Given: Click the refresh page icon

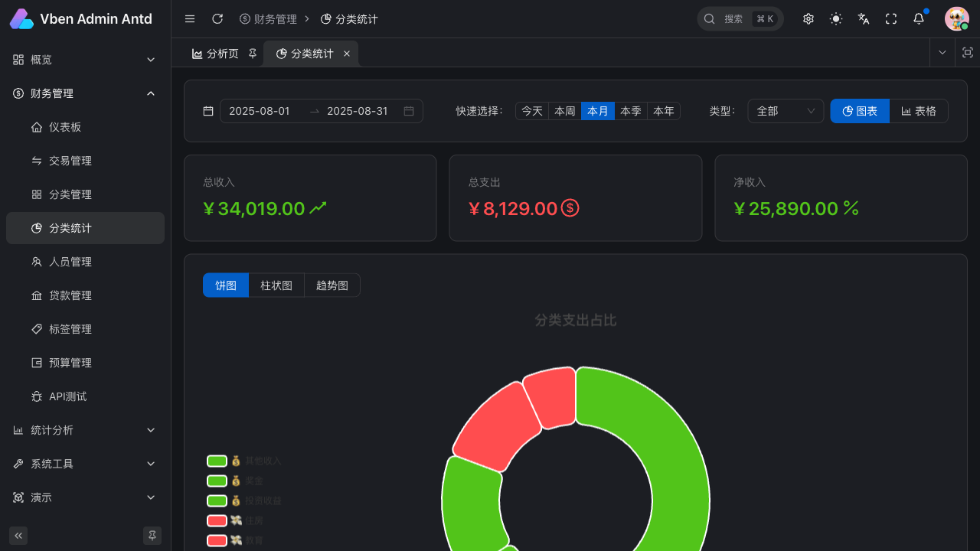Looking at the screenshot, I should click(x=217, y=19).
